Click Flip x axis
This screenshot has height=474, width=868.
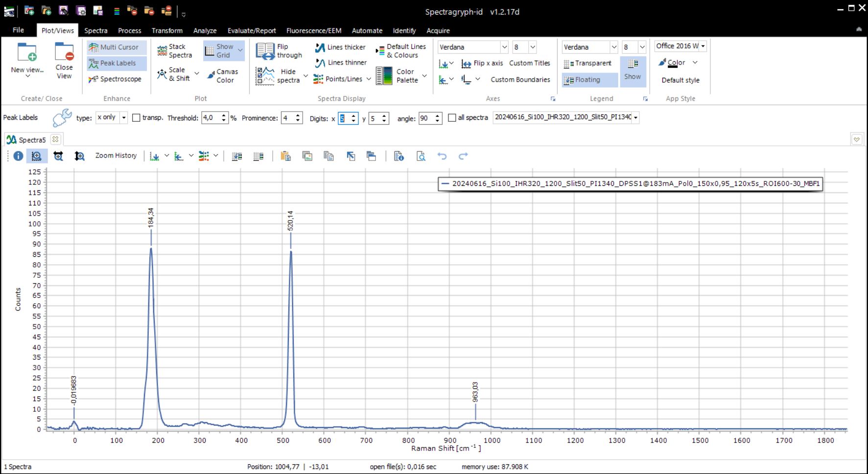(482, 64)
